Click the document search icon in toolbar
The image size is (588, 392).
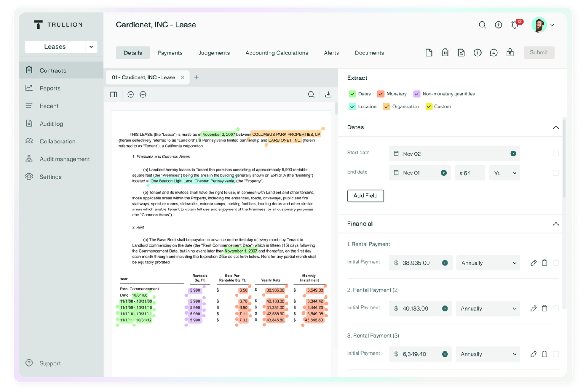[x=461, y=53]
